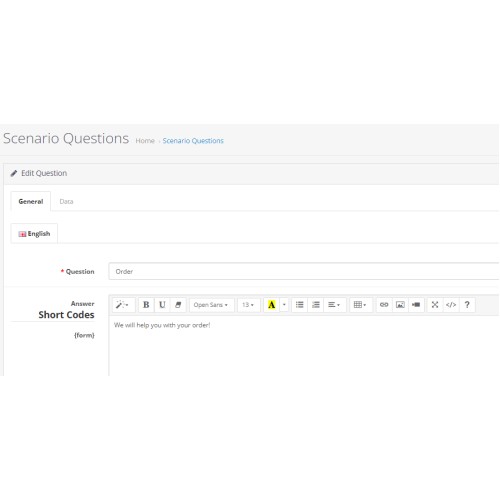The image size is (500, 500).
Task: Insert an unordered bullet list
Action: coord(300,305)
